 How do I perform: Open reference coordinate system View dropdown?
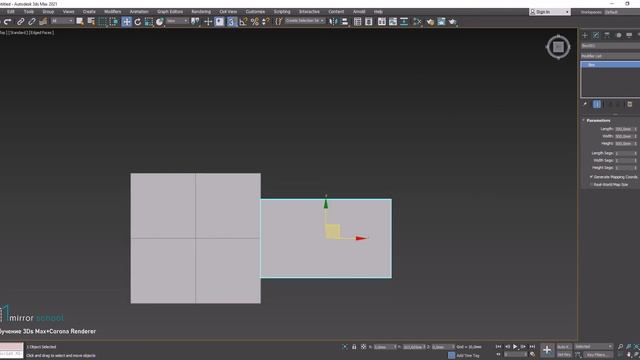pyautogui.click(x=177, y=21)
